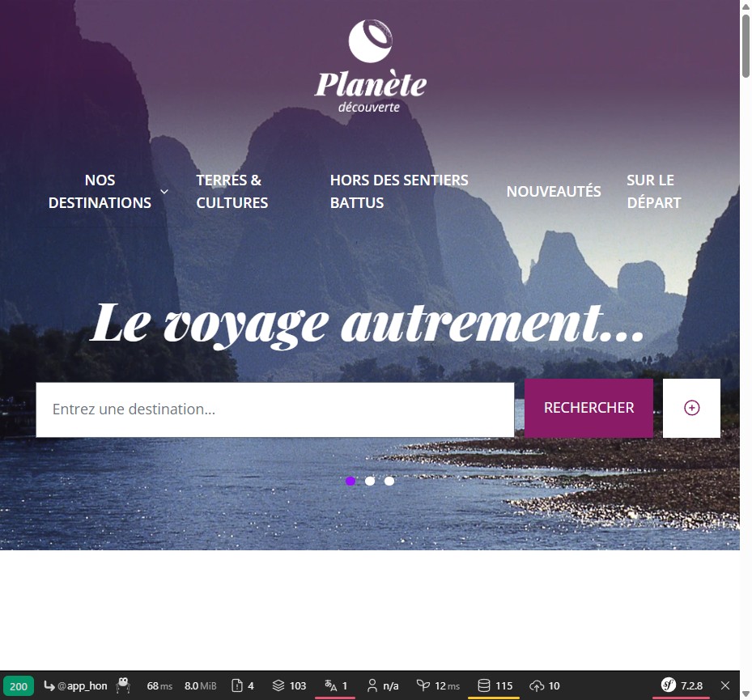752x700 pixels.
Task: Navigate to the NOUVEAUTÉS section
Action: click(x=554, y=191)
